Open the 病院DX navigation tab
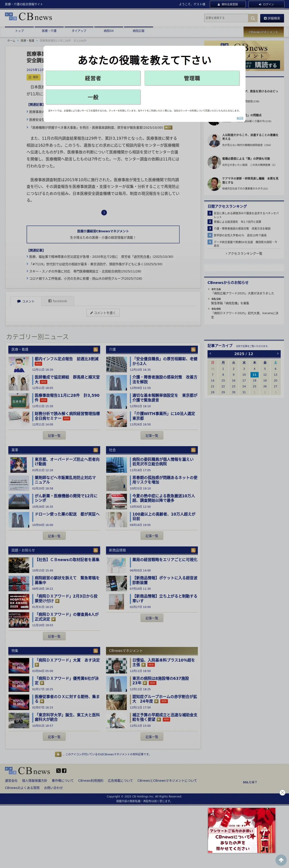The width and height of the screenshot is (289, 868). (x=109, y=31)
